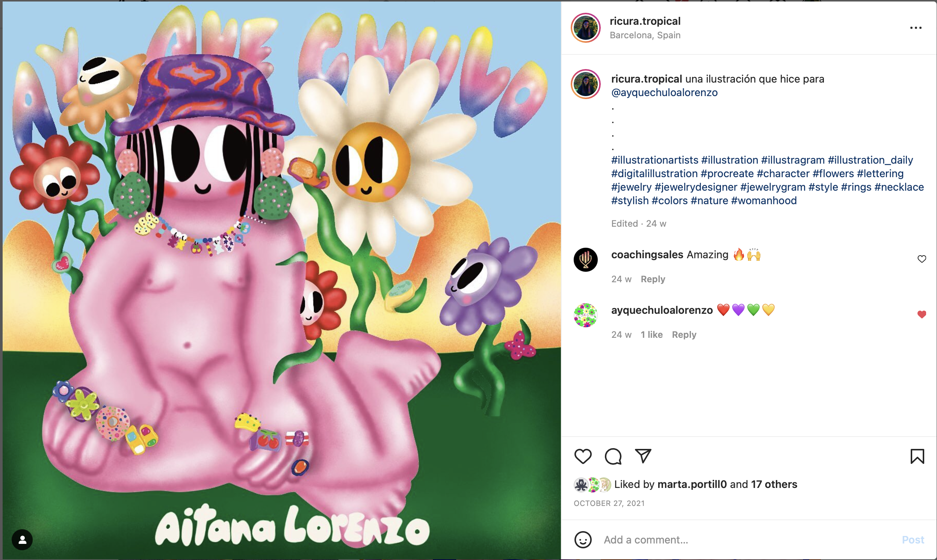Image resolution: width=937 pixels, height=560 pixels.
Task: Like the coachingsales comment
Action: [922, 259]
